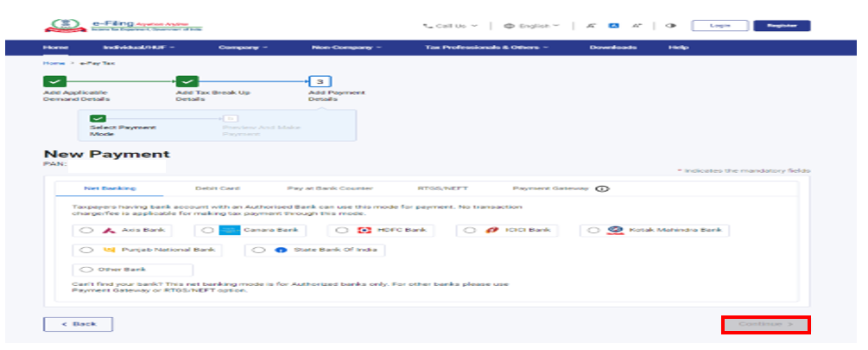This screenshot has width=868, height=350.
Task: Click the completed Add Tax Break Up Details step checkmark
Action: pos(187,81)
